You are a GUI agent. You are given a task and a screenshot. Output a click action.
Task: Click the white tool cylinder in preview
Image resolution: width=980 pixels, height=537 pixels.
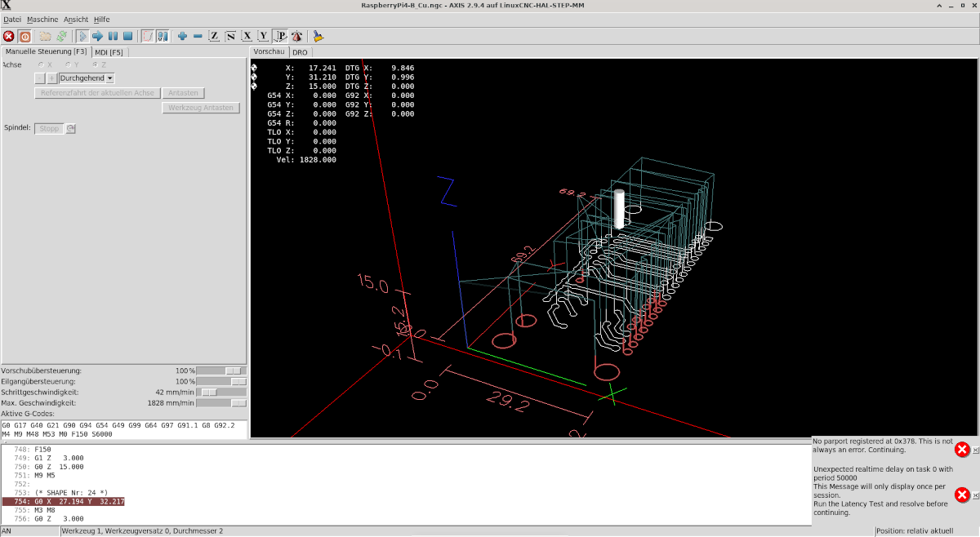[619, 209]
